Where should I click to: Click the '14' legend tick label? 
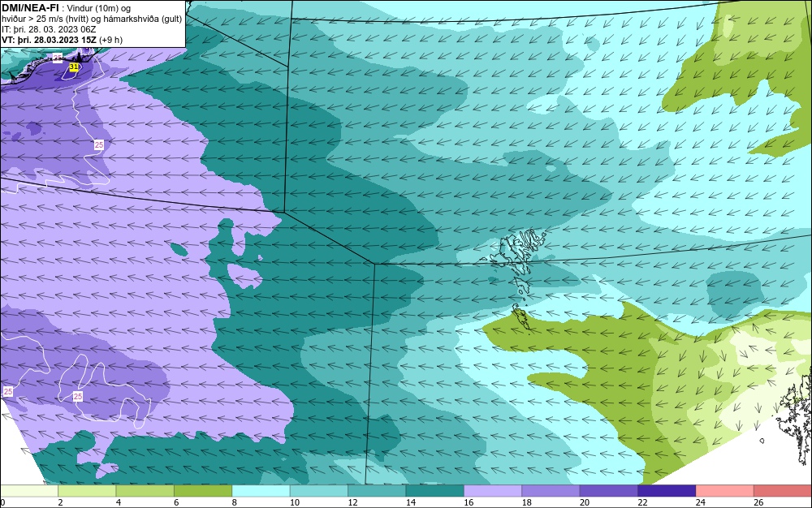(411, 502)
